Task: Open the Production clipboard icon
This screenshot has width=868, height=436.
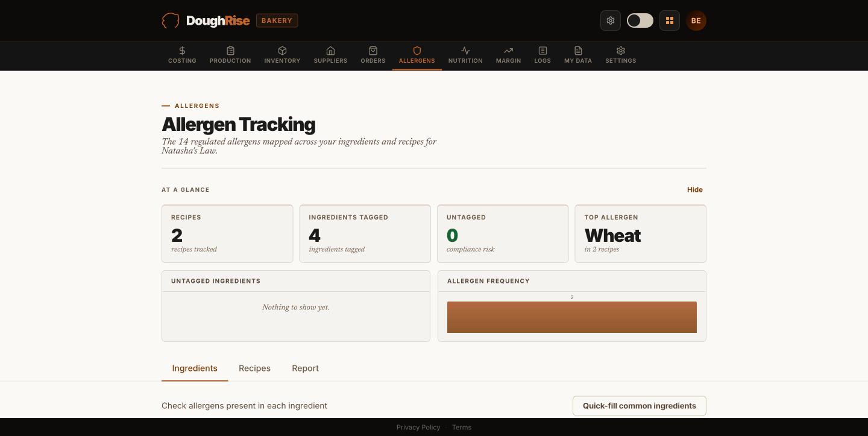Action: pyautogui.click(x=230, y=51)
